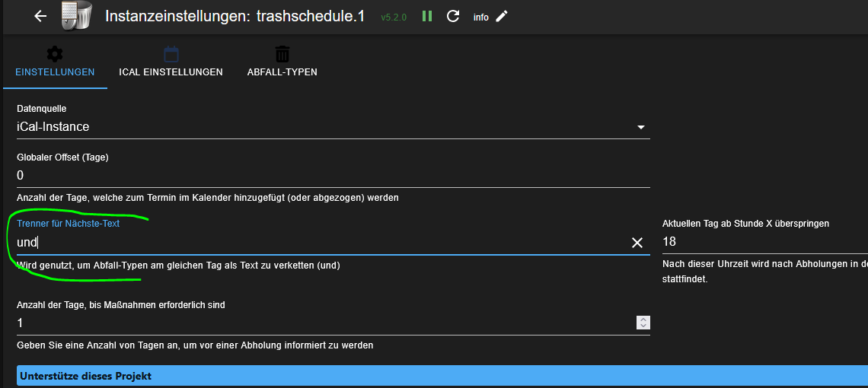Click the pencil edit icon
The width and height of the screenshot is (868, 388).
(501, 16)
